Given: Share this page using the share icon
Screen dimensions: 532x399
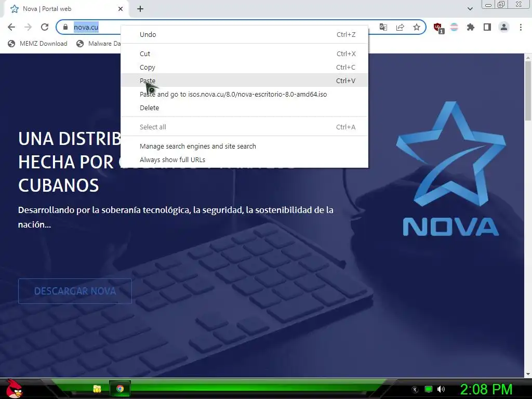Looking at the screenshot, I should coord(400,27).
